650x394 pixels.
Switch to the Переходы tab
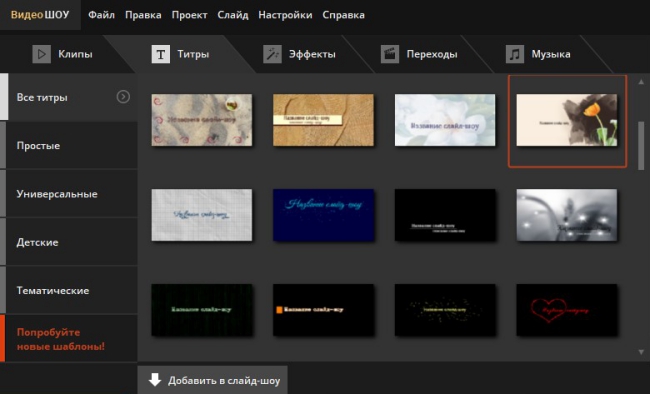(x=419, y=54)
